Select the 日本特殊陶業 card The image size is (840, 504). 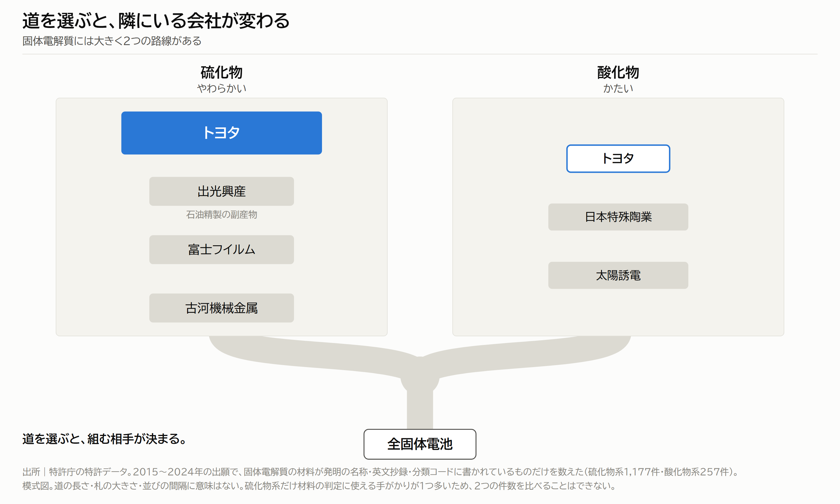coord(618,217)
